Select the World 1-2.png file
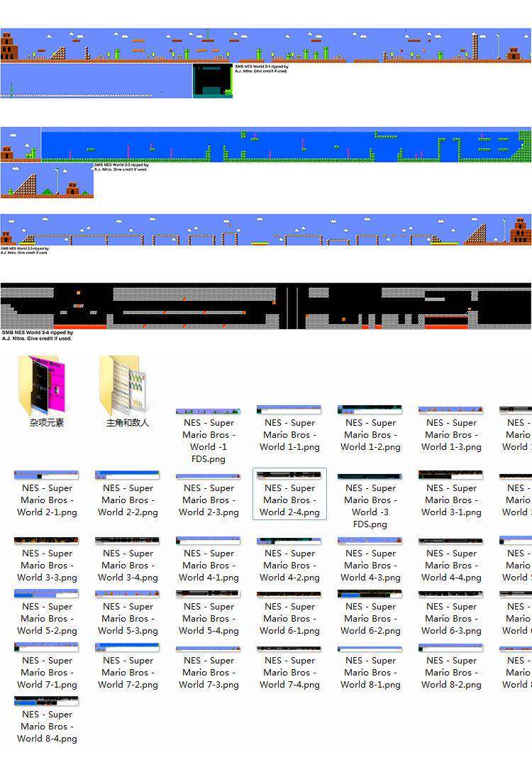 pyautogui.click(x=370, y=429)
